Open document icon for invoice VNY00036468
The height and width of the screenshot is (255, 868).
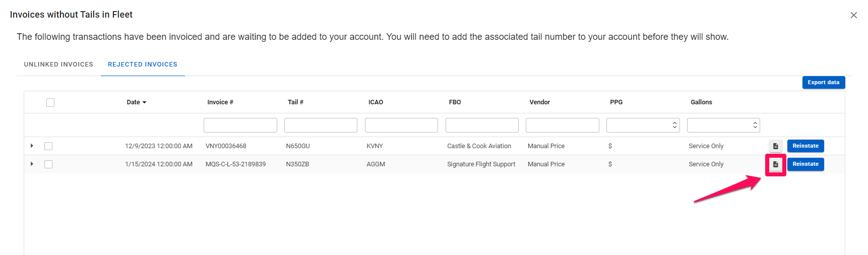tap(775, 146)
